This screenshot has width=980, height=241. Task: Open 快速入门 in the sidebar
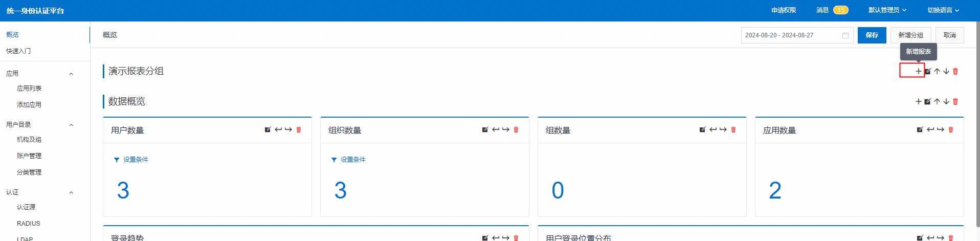coord(18,51)
